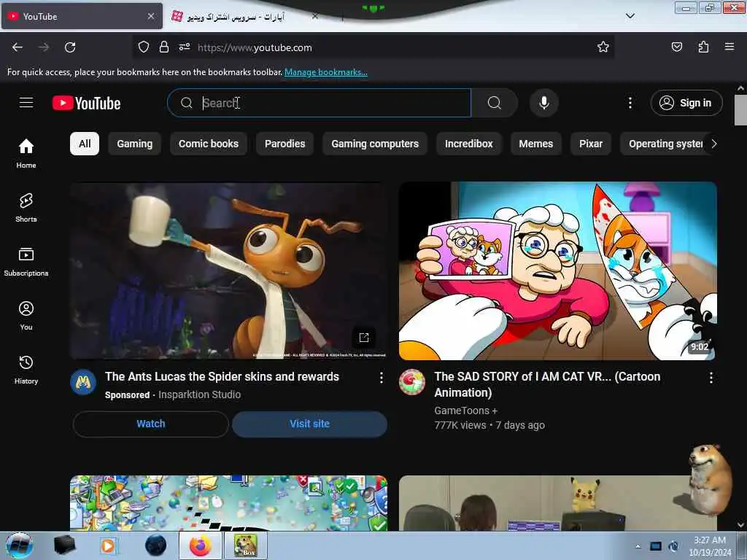Open the I AM CAT cartoon thumbnail
747x560 pixels.
tap(558, 271)
